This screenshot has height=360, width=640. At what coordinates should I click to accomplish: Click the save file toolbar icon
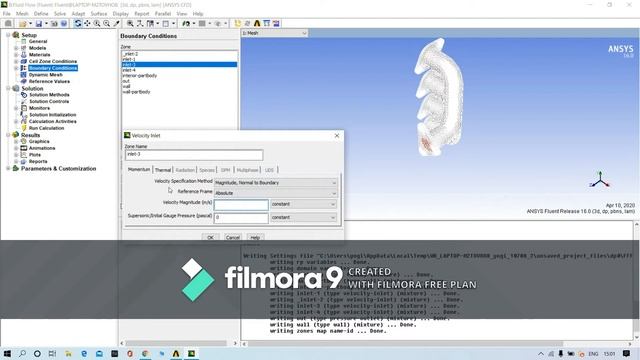click(38, 24)
